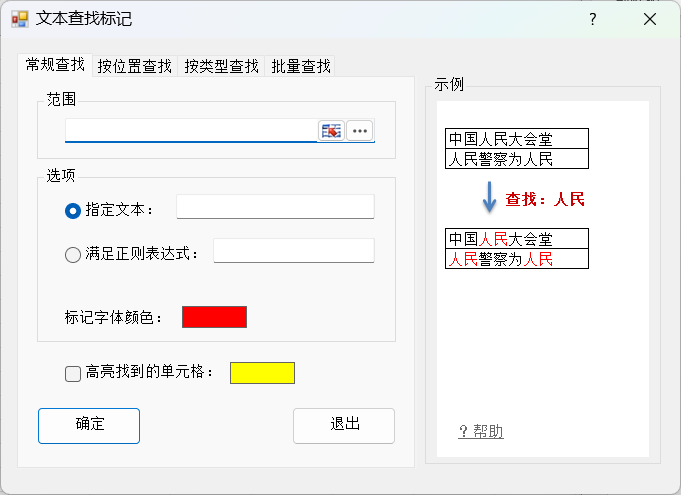The height and width of the screenshot is (495, 681).
Task: Click the yellow highlight color swatch
Action: (262, 373)
